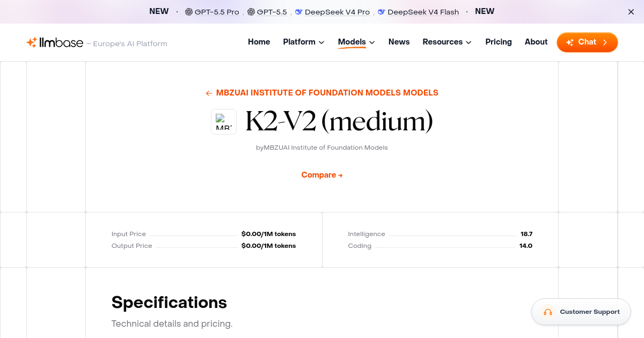Expand the Models dropdown
Viewport: 644px width, 338px height.
(x=356, y=41)
